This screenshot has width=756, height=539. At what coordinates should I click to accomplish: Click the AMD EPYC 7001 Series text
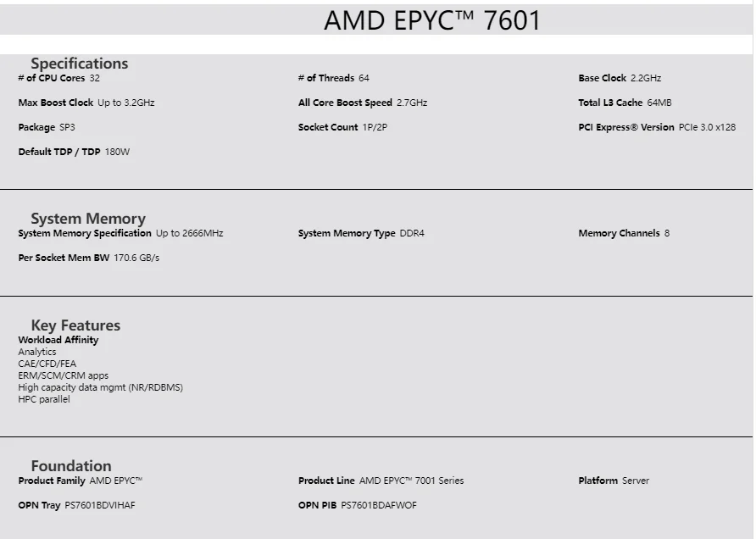[411, 481]
